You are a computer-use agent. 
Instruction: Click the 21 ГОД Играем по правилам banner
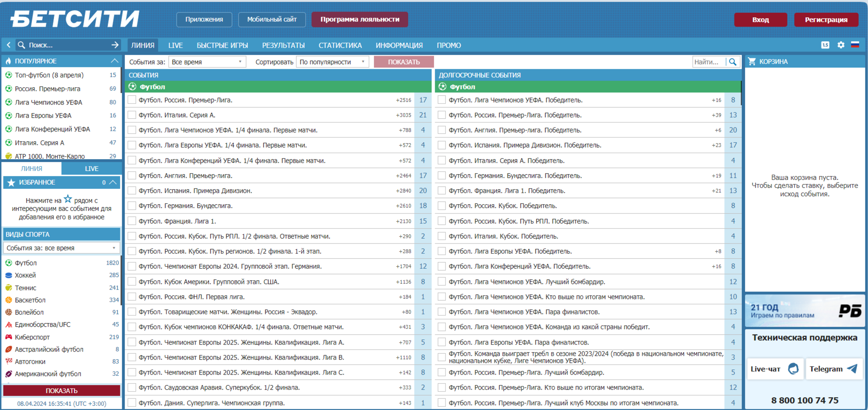[x=804, y=311]
